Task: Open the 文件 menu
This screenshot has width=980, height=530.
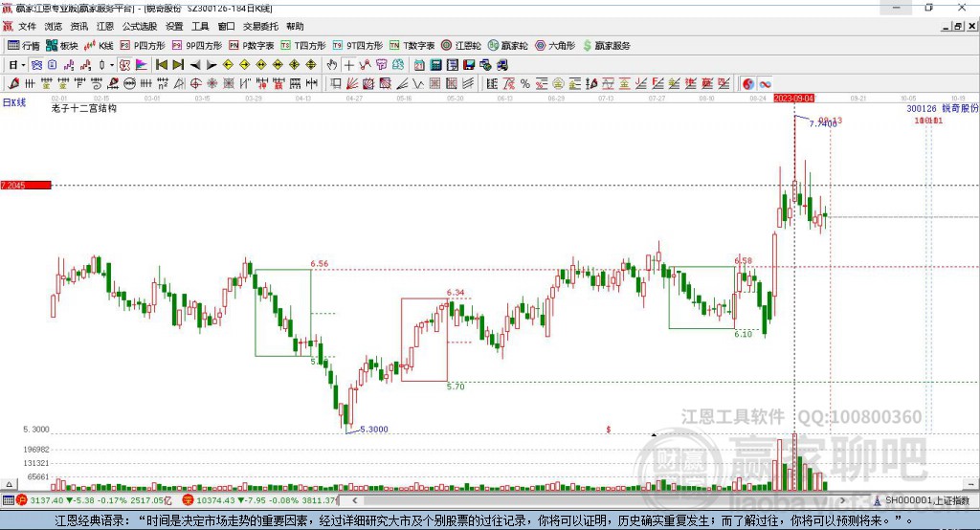Action: (x=27, y=26)
